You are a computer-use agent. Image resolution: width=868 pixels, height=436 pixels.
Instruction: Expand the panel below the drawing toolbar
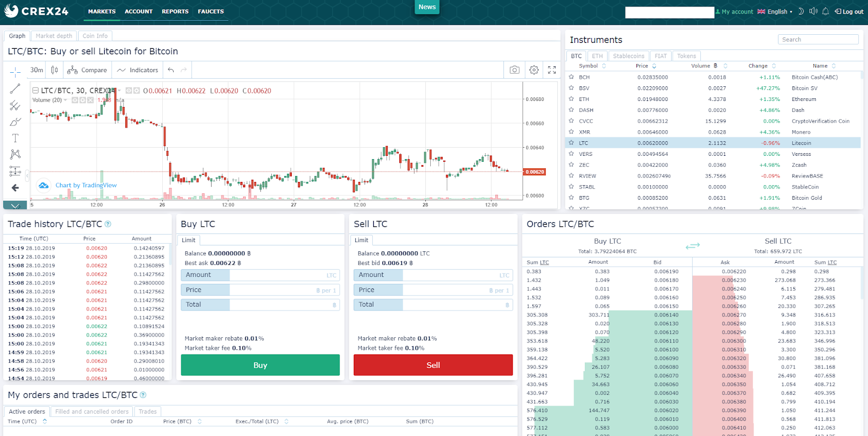15,205
